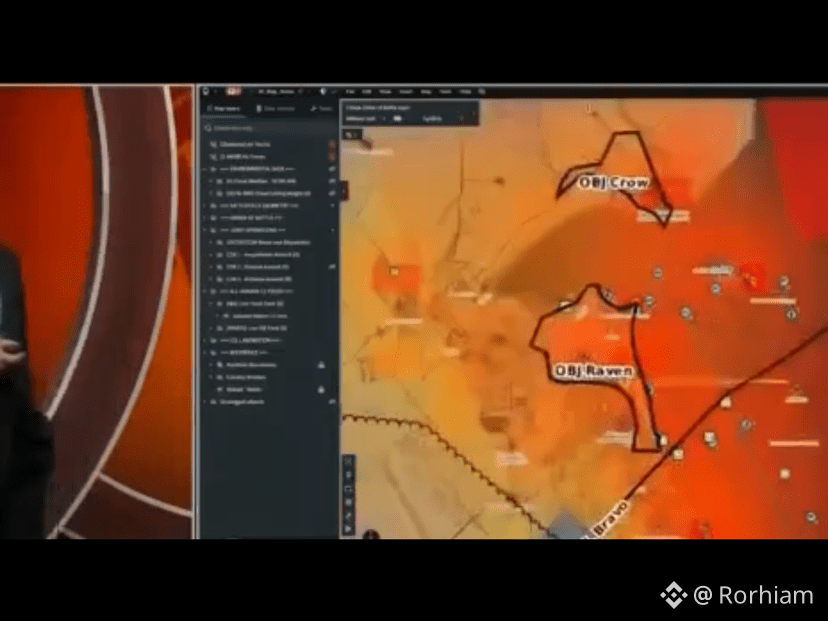Image resolution: width=828 pixels, height=621 pixels.
Task: Expand the ENVIRONMENTAL DATA group
Action: coord(205,169)
